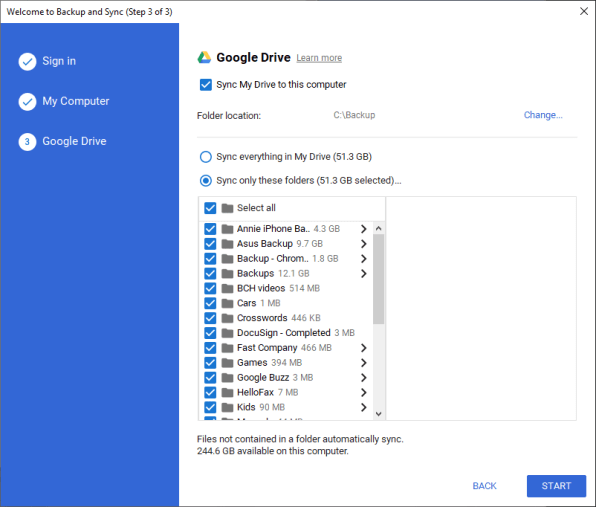The image size is (596, 507).
Task: Uncheck the BCH videos checkbox
Action: 210,288
